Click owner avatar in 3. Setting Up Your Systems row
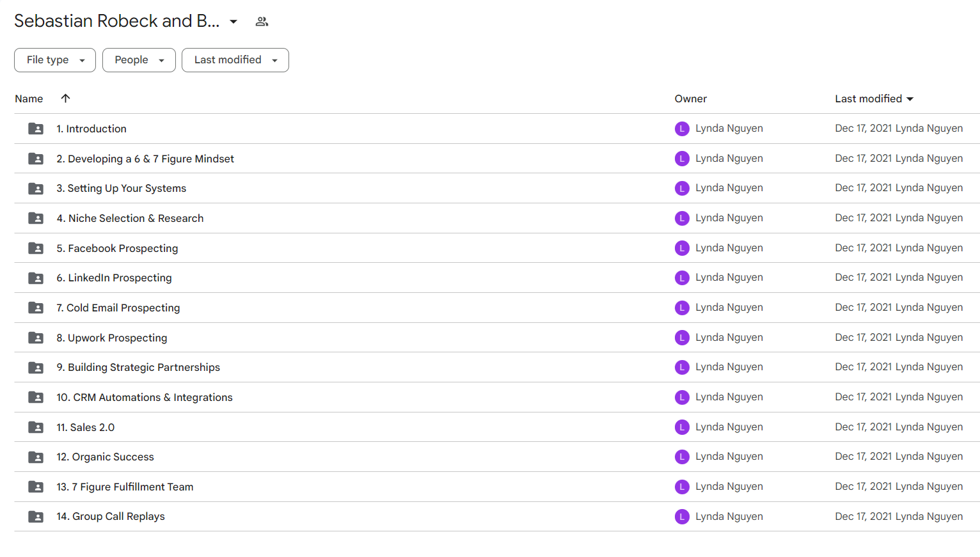The height and width of the screenshot is (557, 980). click(x=682, y=189)
